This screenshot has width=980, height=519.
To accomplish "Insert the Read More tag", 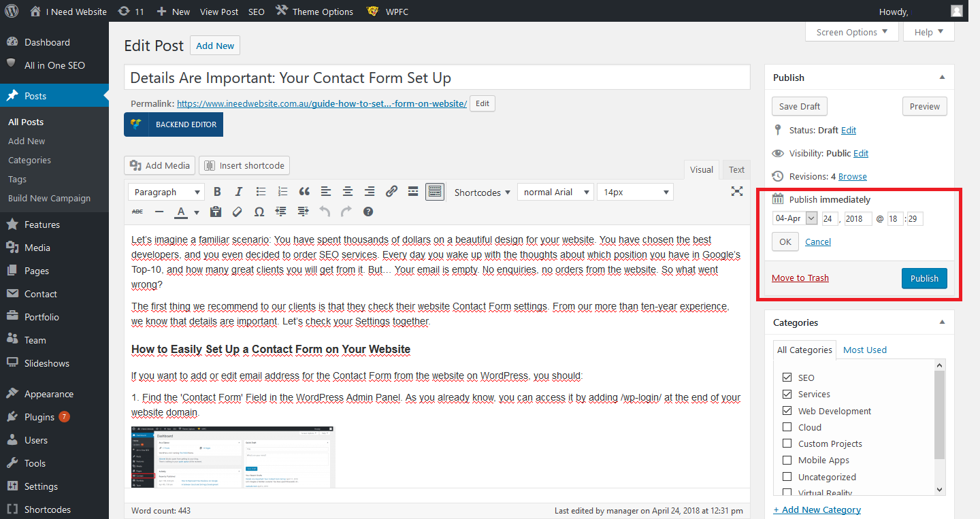I will click(x=413, y=192).
